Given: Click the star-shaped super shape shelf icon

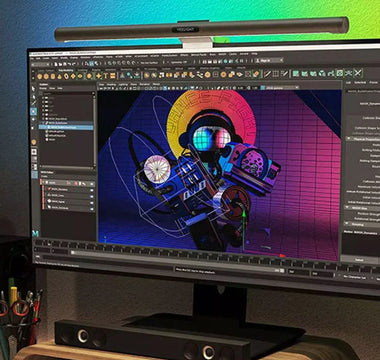Looking at the screenshot, I should pos(98,76).
